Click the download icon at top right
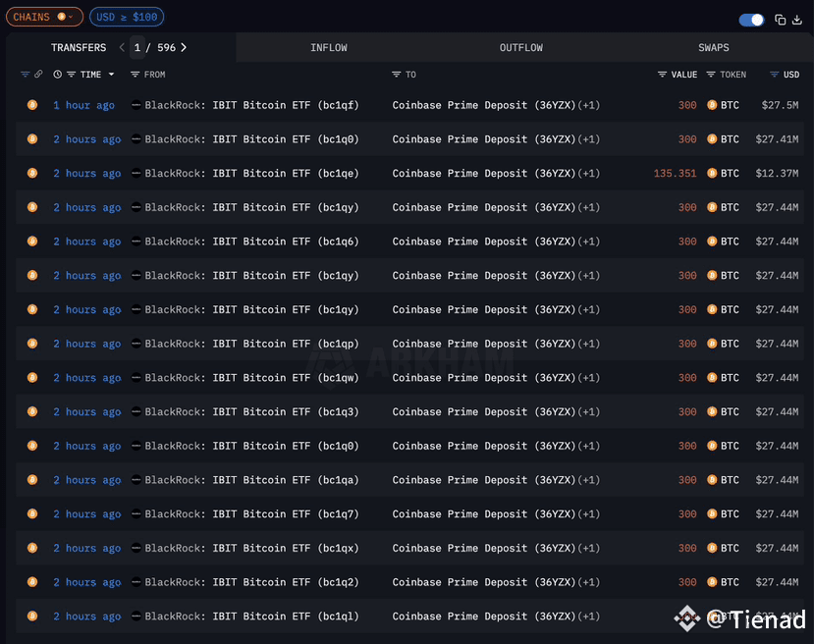814x644 pixels. (797, 20)
